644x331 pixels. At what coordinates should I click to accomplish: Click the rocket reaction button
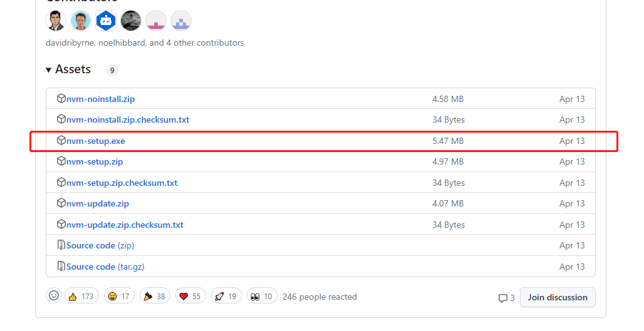(x=226, y=297)
